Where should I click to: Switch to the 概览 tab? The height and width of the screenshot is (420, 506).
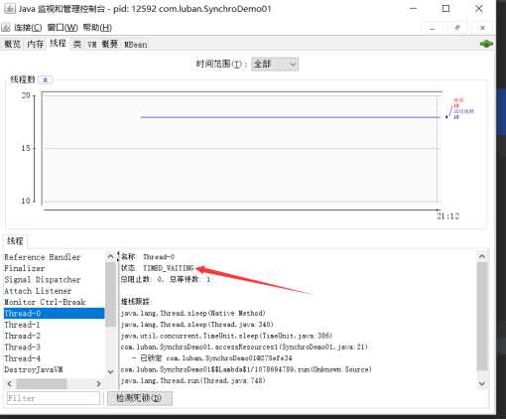tap(13, 44)
